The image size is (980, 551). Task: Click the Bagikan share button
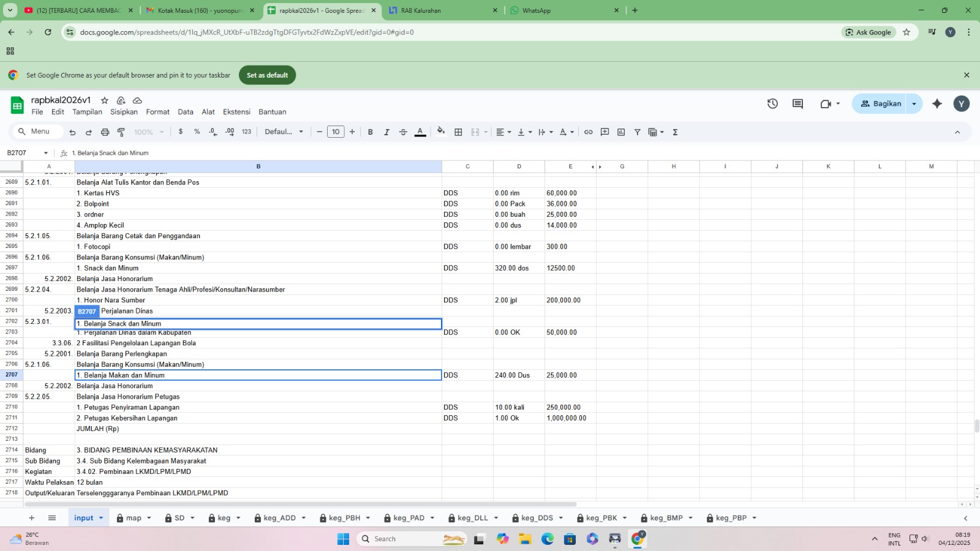coord(881,104)
